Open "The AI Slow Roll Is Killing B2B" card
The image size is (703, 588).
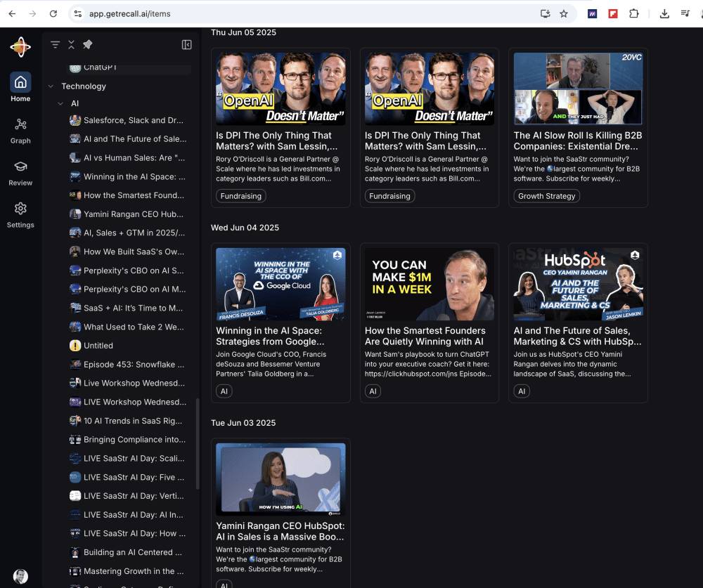click(x=577, y=141)
